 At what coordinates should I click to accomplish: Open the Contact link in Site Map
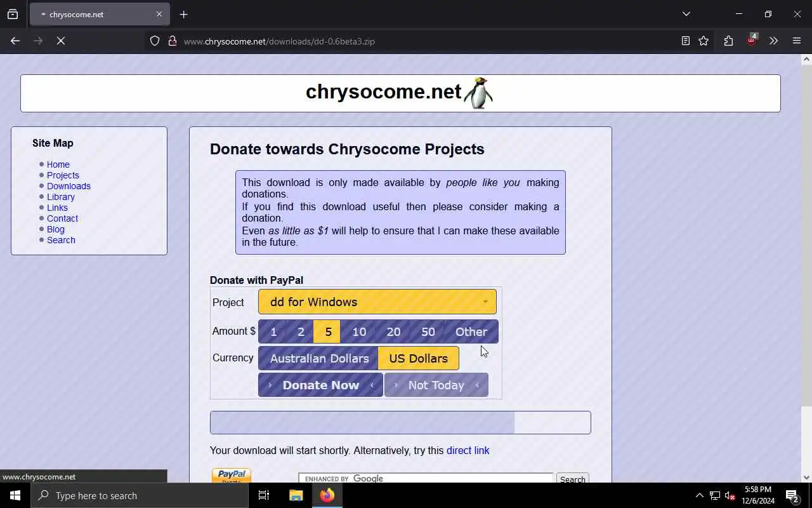coord(62,218)
